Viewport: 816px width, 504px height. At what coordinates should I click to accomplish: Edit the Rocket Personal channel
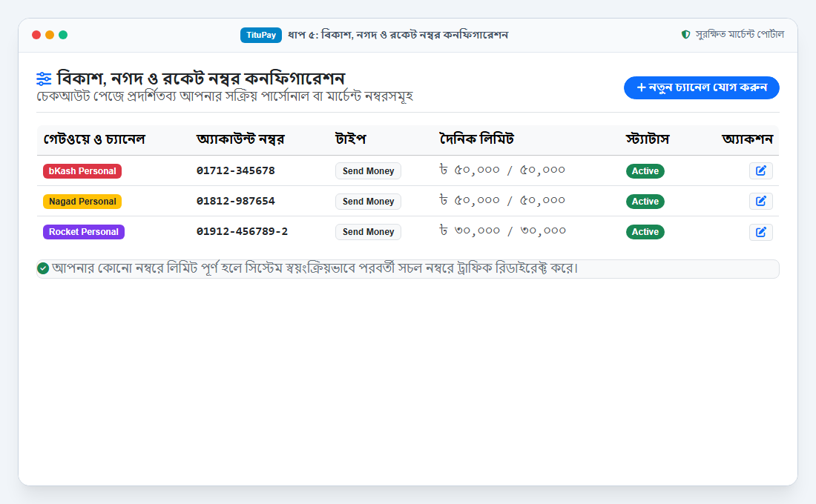(x=761, y=232)
